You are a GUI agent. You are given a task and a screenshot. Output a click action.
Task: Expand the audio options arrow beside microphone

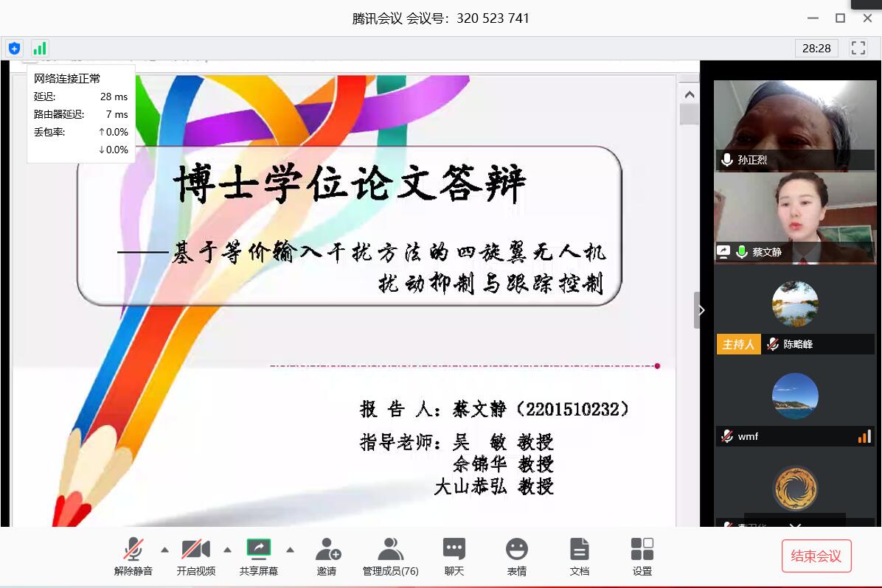point(164,550)
